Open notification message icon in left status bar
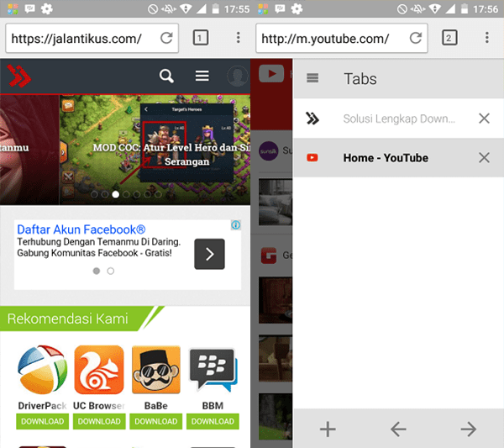 click(x=30, y=8)
